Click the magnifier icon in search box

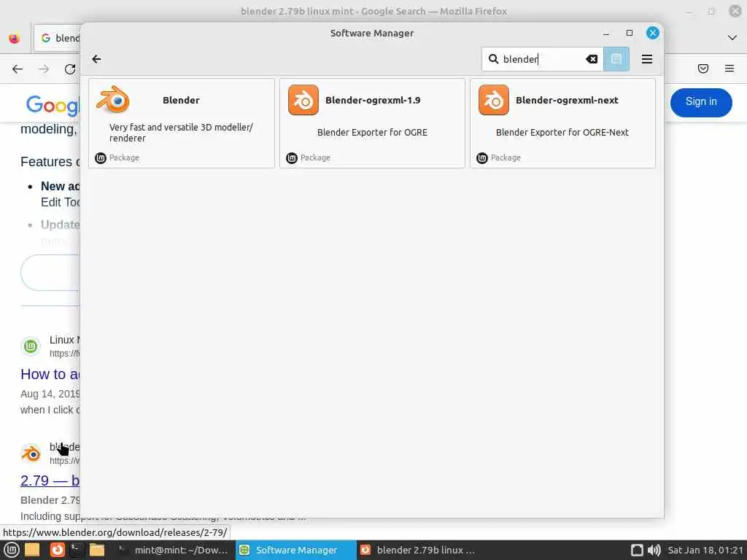pos(493,59)
